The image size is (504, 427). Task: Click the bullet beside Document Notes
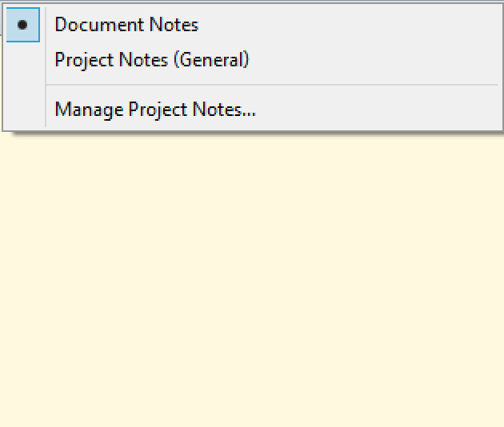click(x=22, y=25)
